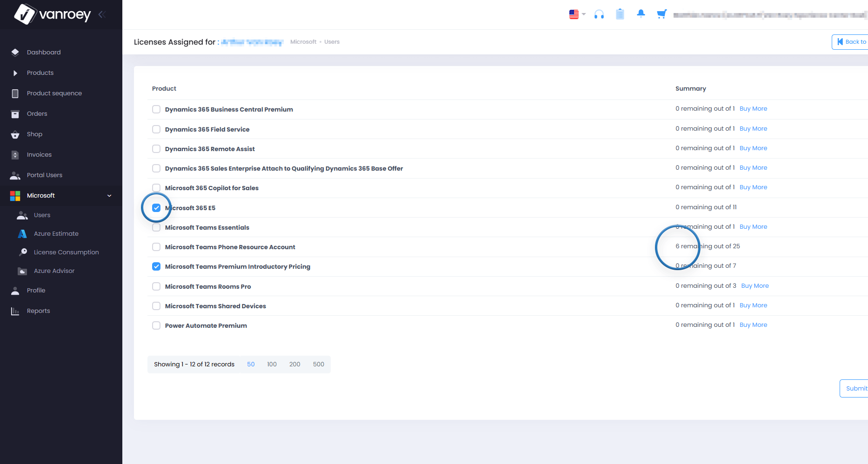Check Microsoft Teams Rooms Pro box
The height and width of the screenshot is (464, 868).
(156, 286)
